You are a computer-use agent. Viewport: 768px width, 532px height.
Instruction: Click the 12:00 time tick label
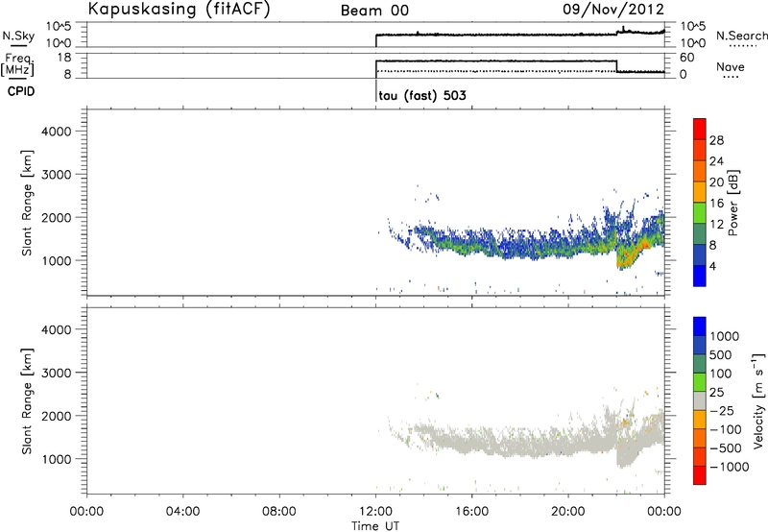[375, 512]
